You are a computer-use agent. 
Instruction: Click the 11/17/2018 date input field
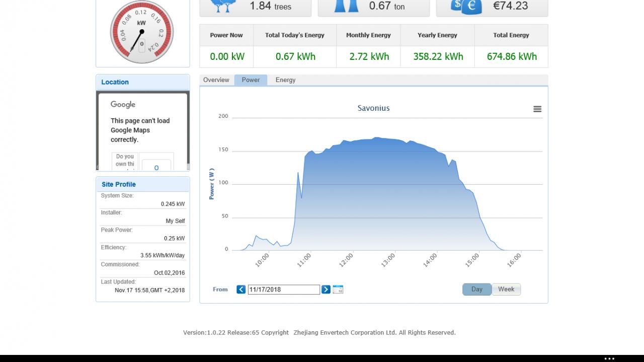284,289
